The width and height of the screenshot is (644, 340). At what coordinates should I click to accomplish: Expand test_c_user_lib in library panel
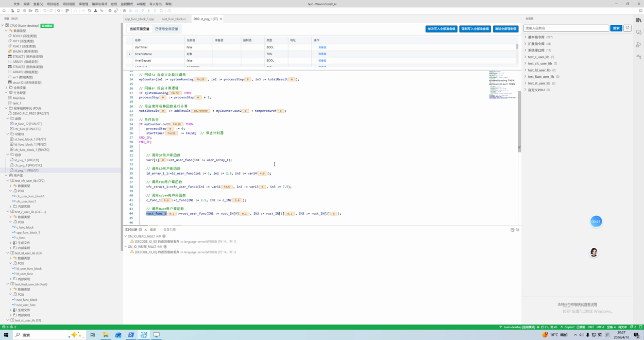pyautogui.click(x=526, y=57)
